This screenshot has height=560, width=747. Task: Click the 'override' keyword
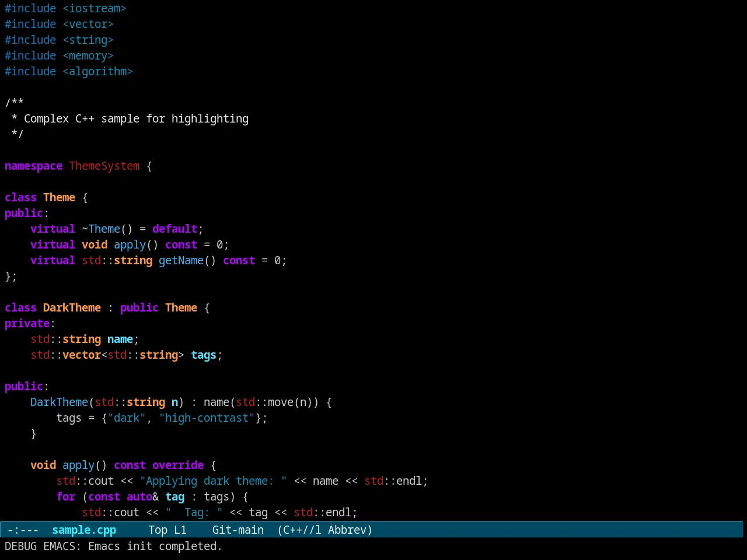[x=178, y=465]
